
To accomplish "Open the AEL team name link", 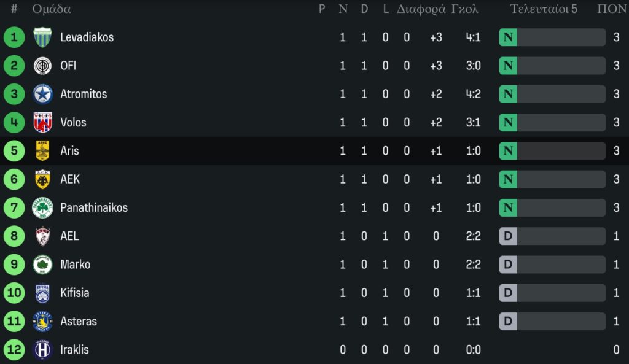I will click(69, 236).
